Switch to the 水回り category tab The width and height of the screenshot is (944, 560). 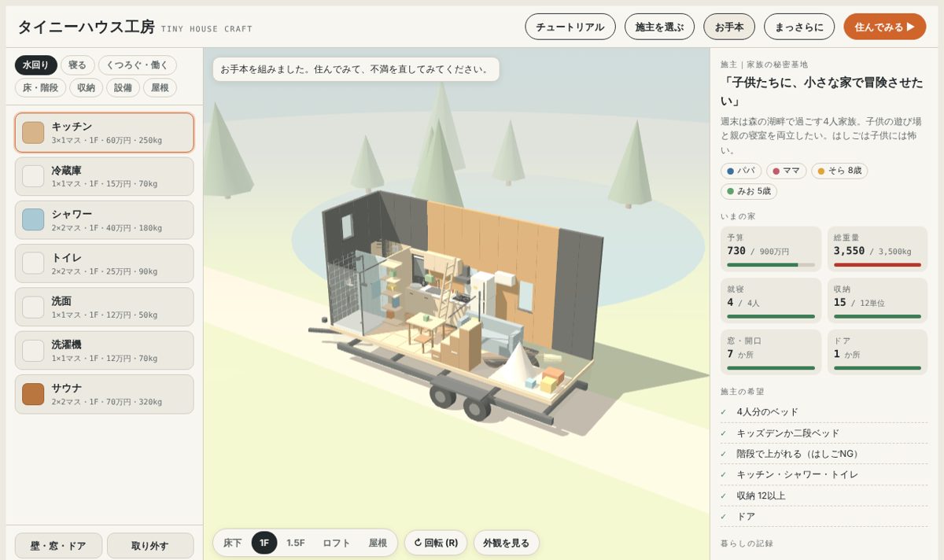click(35, 65)
